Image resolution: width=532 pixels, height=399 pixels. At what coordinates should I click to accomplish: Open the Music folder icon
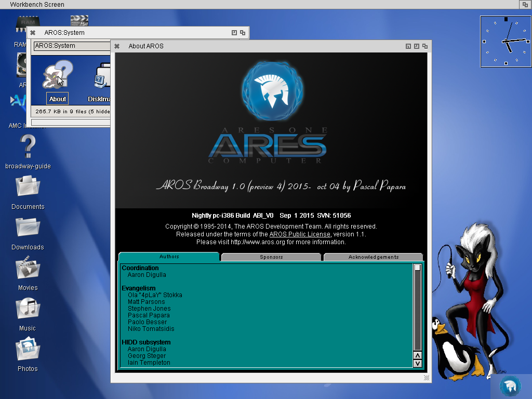pyautogui.click(x=28, y=309)
